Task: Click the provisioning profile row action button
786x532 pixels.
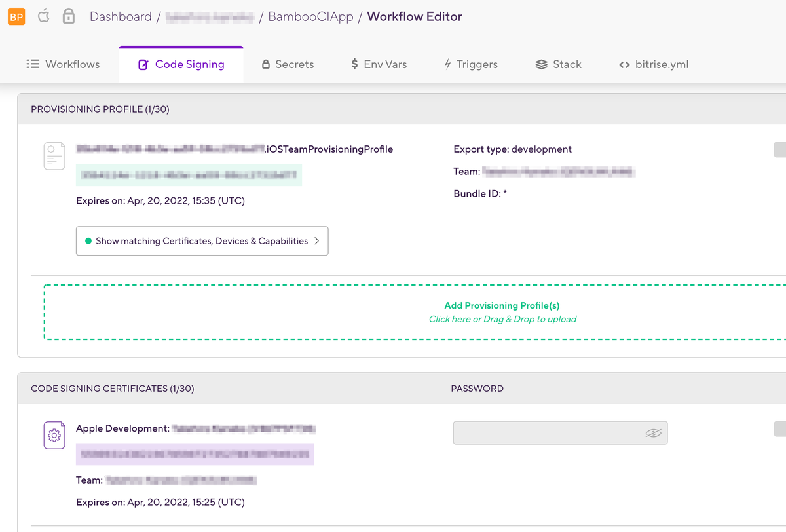Action: click(779, 149)
